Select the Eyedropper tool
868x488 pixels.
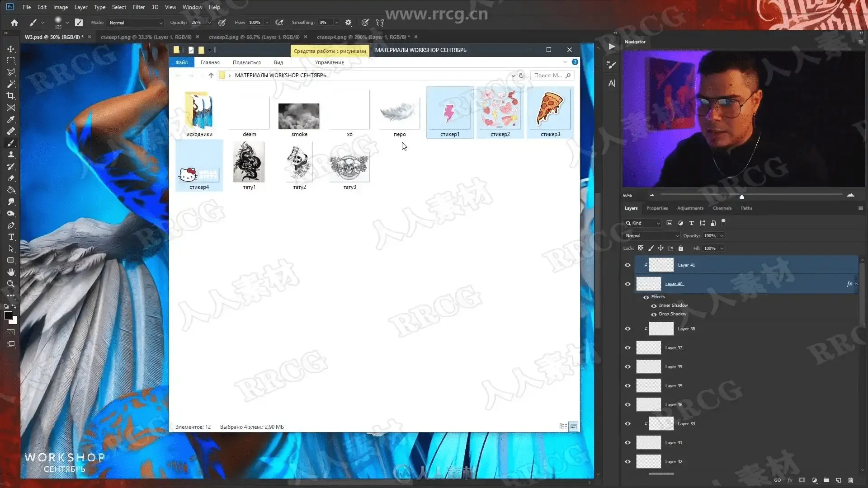11,119
